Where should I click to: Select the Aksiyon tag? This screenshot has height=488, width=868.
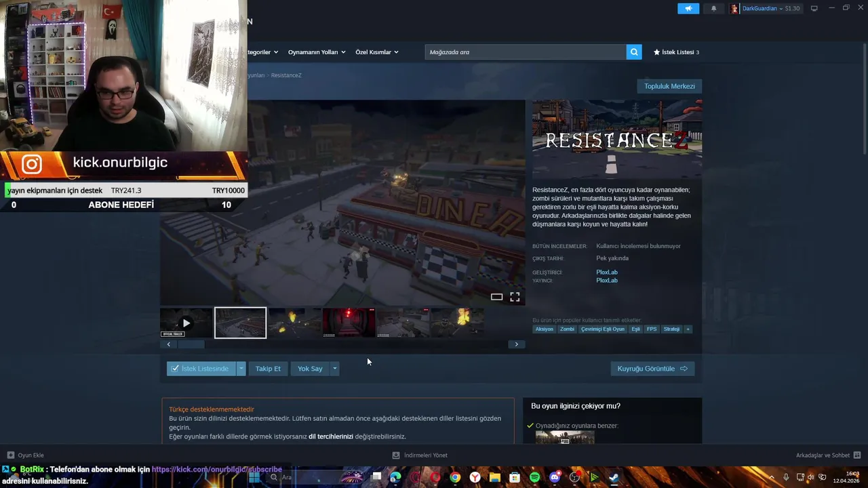click(x=545, y=329)
